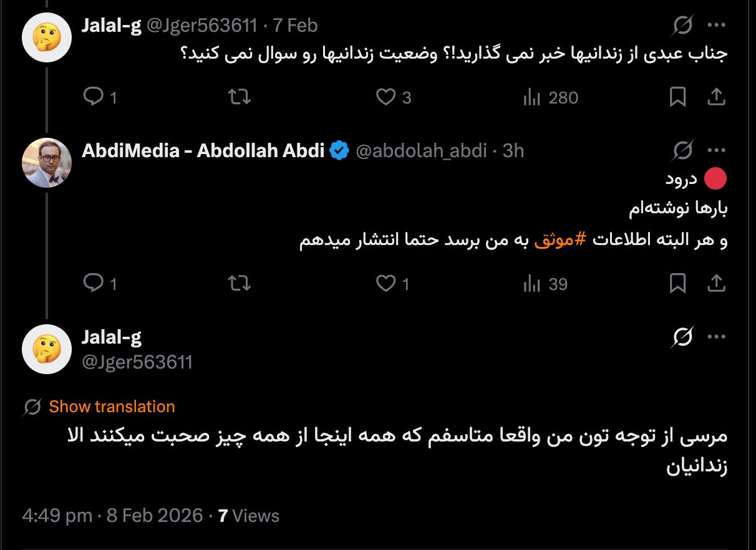Click Grok icon on Jalal-g's first tweet

683,26
